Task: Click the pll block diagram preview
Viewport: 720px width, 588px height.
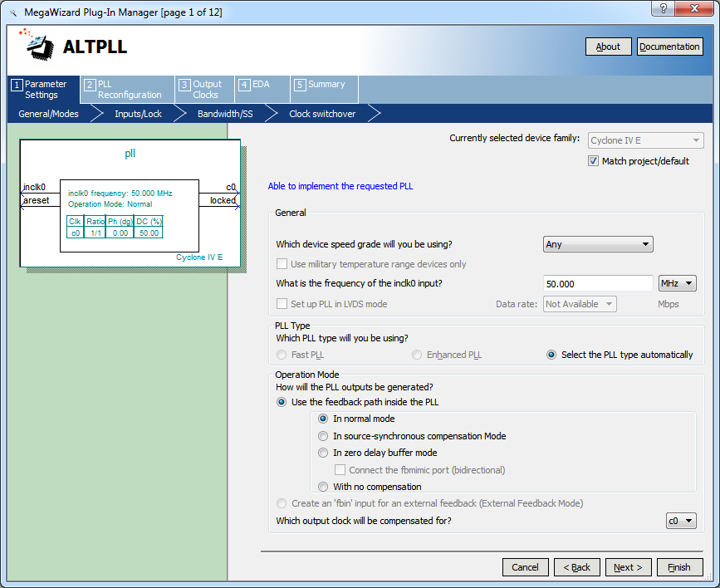Action: pyautogui.click(x=130, y=203)
